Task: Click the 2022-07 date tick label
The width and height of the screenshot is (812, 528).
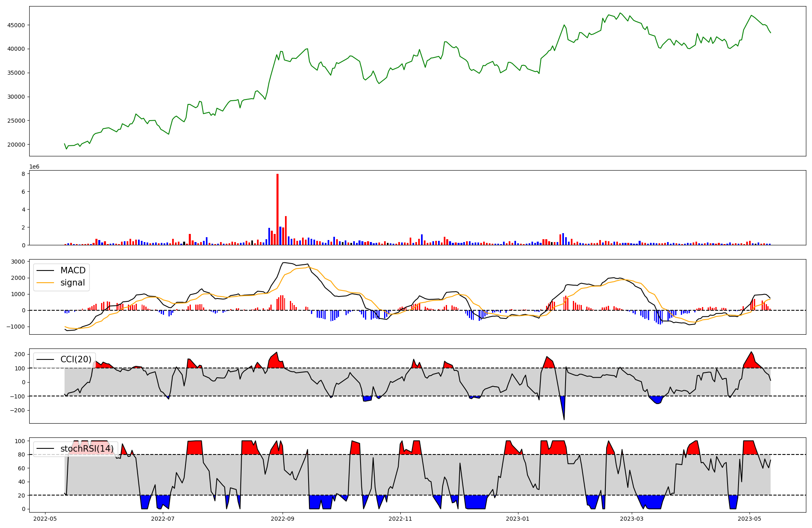Action: 163,519
